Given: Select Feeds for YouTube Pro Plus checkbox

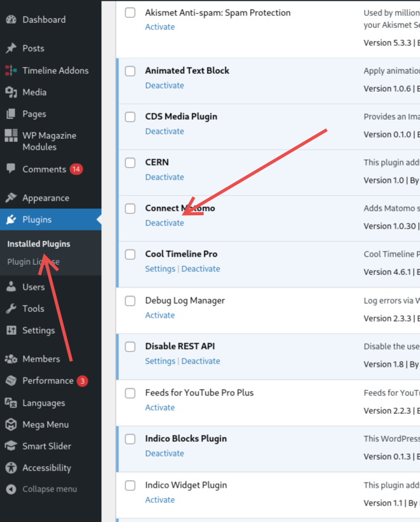Looking at the screenshot, I should (x=130, y=393).
